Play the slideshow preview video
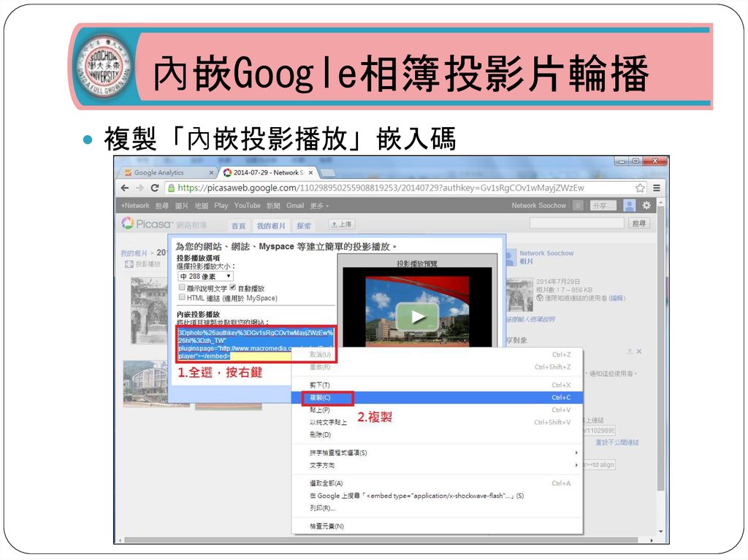Viewport: 748px width, 560px height. [417, 317]
